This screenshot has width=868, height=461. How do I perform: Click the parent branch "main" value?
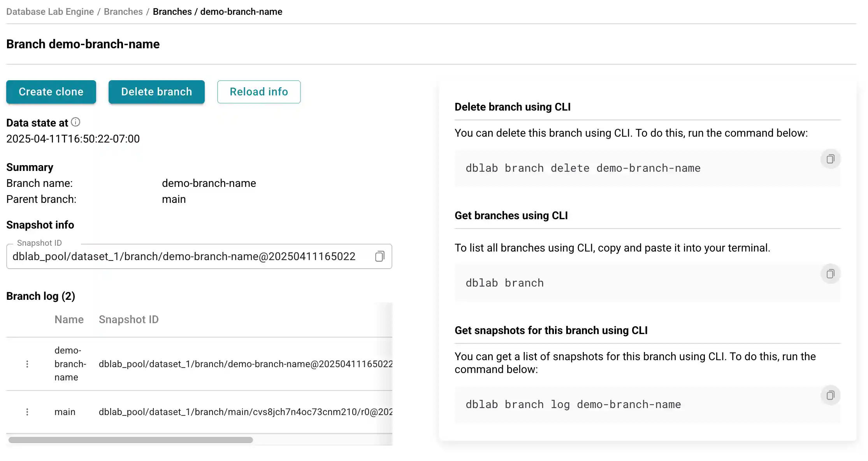[174, 199]
